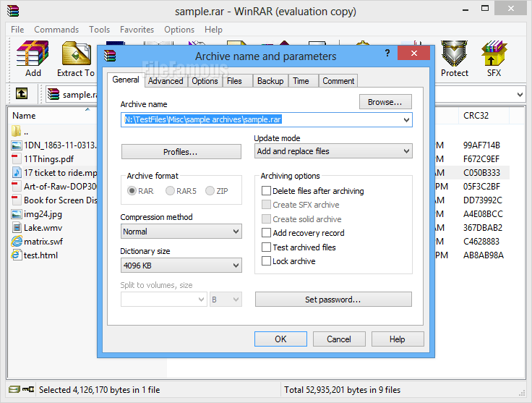The width and height of the screenshot is (532, 403).
Task: Click the music icon of 17 ticket to ride
Action: click(x=17, y=172)
